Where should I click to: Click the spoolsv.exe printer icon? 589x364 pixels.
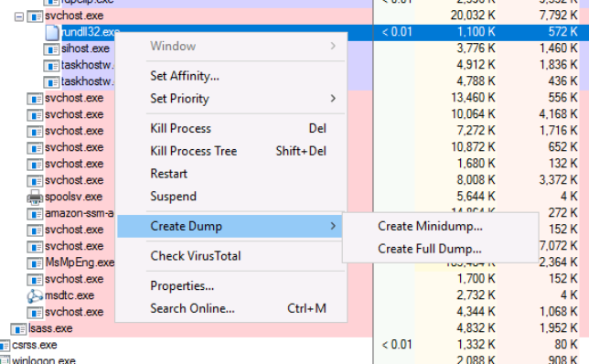pyautogui.click(x=35, y=197)
